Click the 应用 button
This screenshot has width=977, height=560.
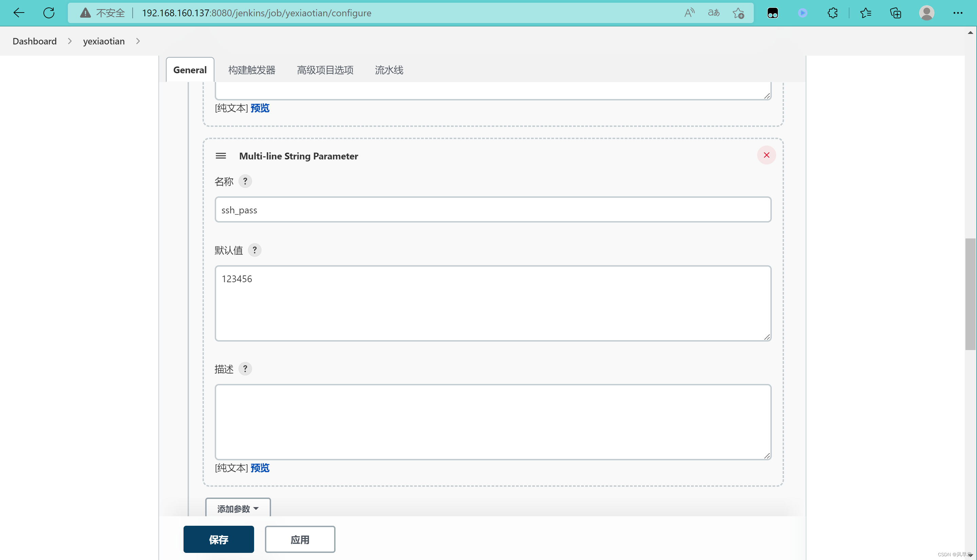300,539
